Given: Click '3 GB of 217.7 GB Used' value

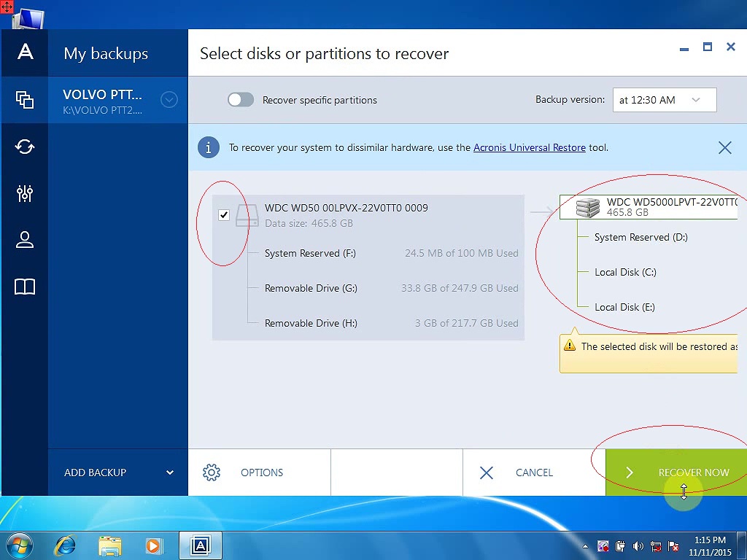Looking at the screenshot, I should pos(466,323).
